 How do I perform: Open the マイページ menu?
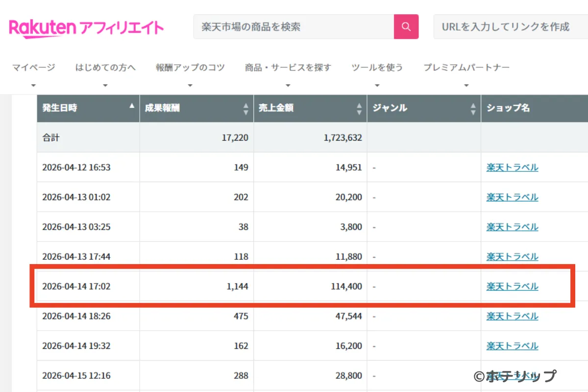click(34, 68)
